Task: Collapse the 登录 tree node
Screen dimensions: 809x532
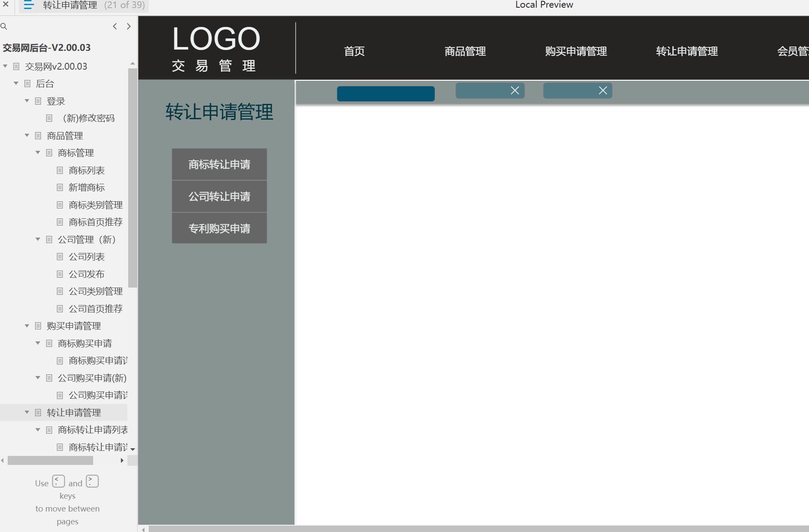Action: point(27,101)
